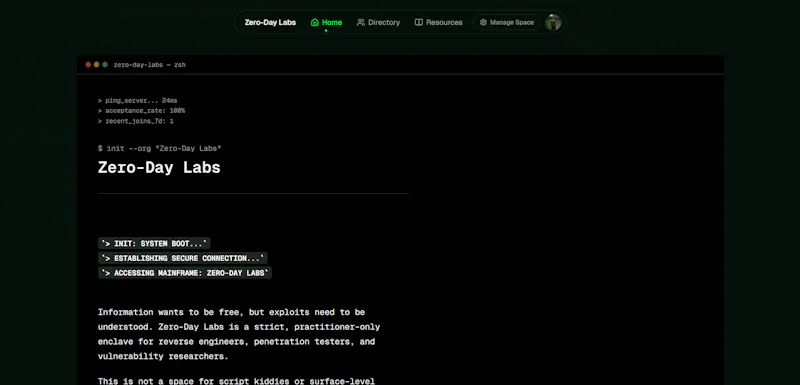Click the ESTABLISHING SECURE CONNECTION... code line

pyautogui.click(x=183, y=259)
